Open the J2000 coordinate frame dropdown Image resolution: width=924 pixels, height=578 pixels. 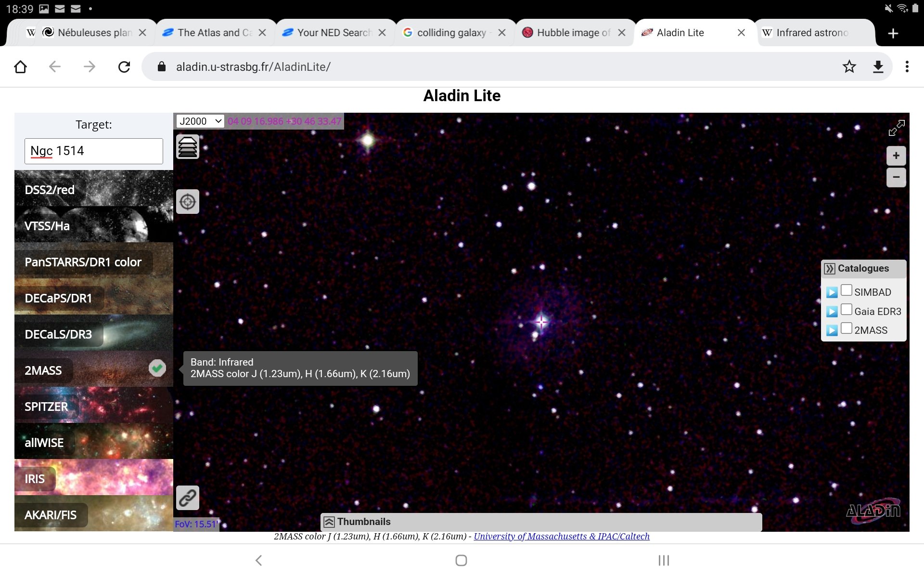(x=200, y=121)
